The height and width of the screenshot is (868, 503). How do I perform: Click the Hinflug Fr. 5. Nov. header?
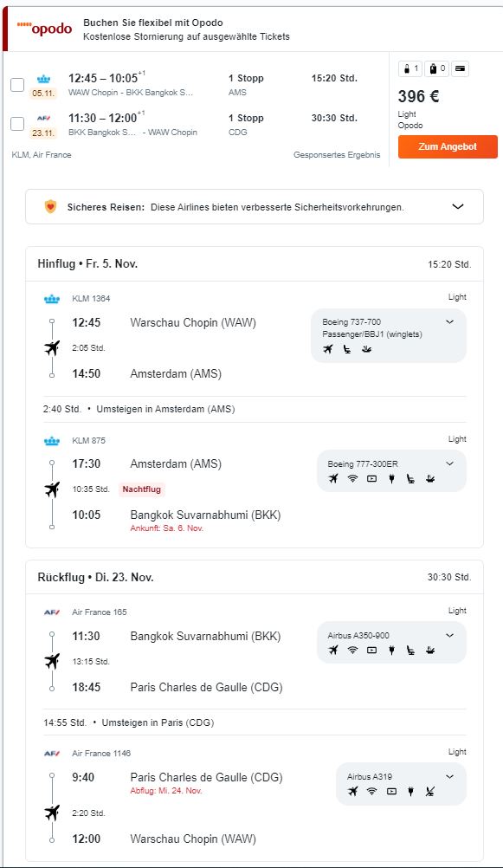(87, 264)
